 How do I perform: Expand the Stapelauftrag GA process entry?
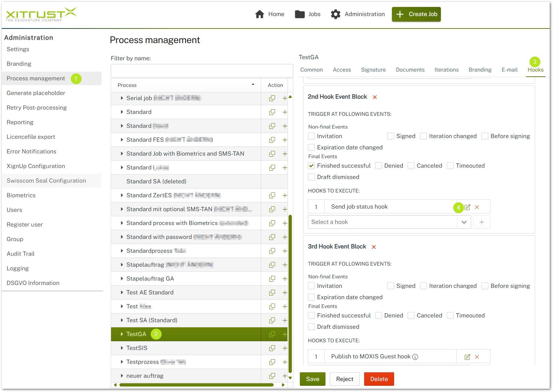pos(122,278)
